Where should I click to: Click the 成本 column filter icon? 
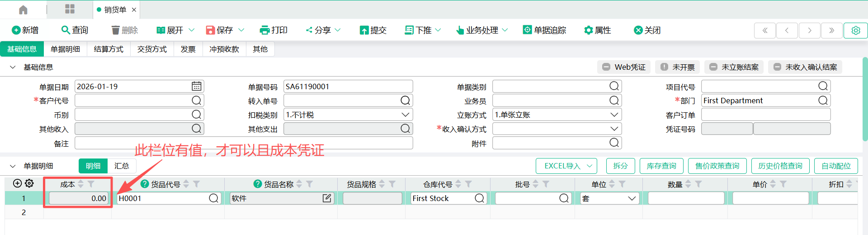click(91, 184)
